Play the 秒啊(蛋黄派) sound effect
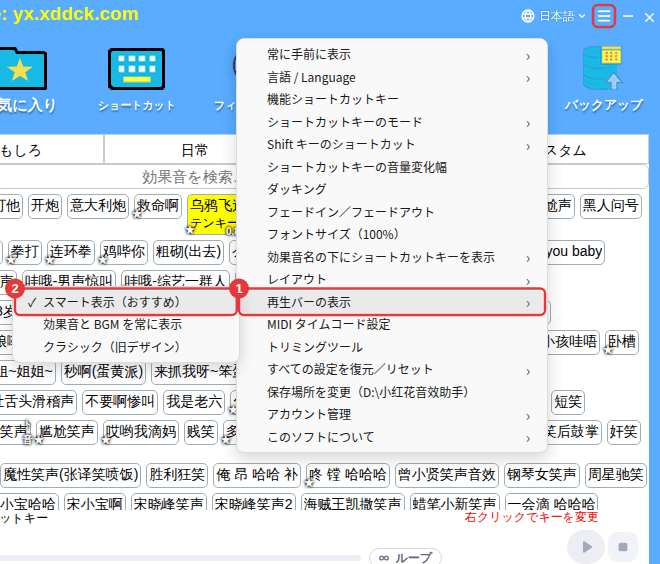Image resolution: width=660 pixels, height=564 pixels. point(104,372)
